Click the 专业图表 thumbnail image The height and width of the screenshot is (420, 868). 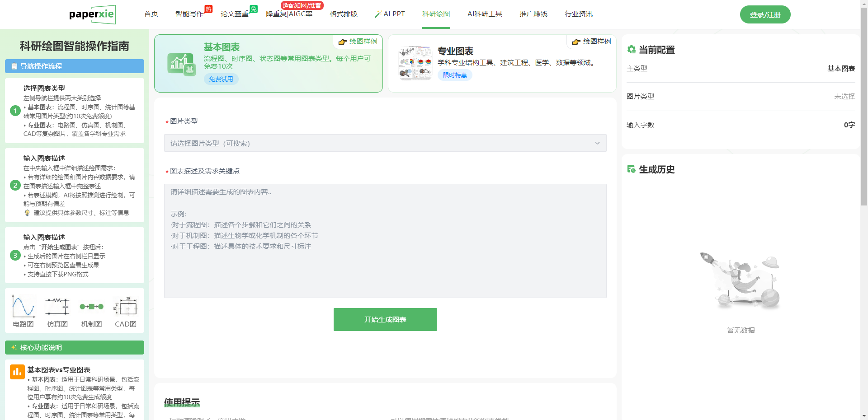pos(415,63)
